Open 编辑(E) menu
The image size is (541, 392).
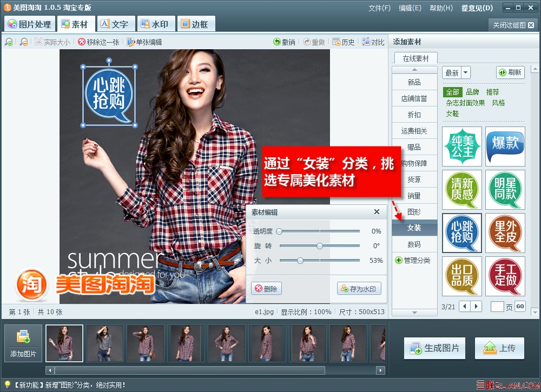tap(410, 8)
